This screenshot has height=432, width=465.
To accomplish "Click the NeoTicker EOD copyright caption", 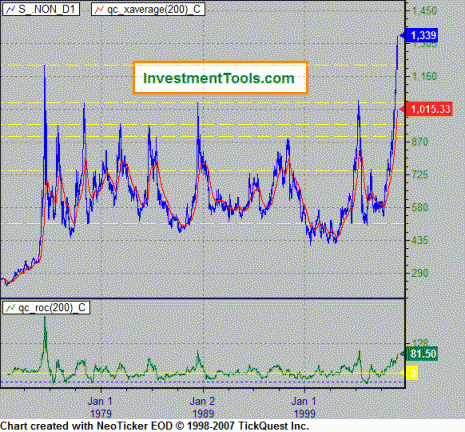I will tap(155, 426).
